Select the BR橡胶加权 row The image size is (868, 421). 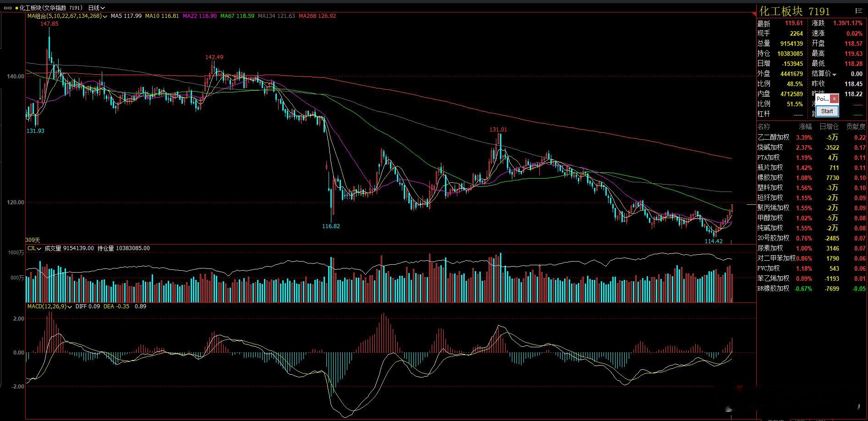[812, 289]
